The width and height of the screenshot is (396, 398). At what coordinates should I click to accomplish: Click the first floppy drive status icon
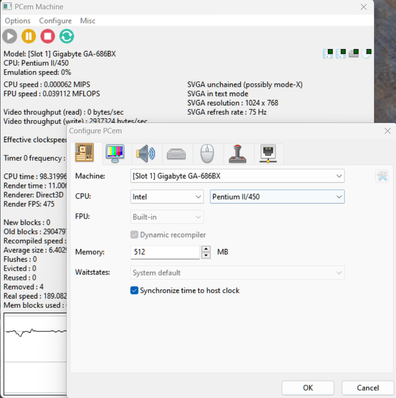[328, 53]
